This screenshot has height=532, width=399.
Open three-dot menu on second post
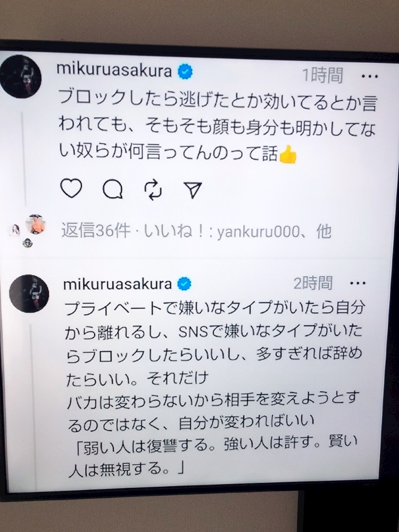[358, 283]
